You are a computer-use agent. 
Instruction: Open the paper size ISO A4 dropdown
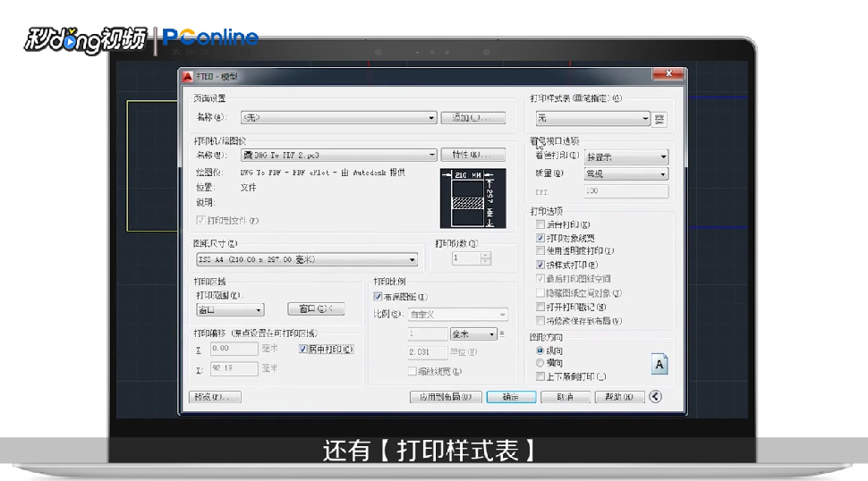[x=307, y=259]
